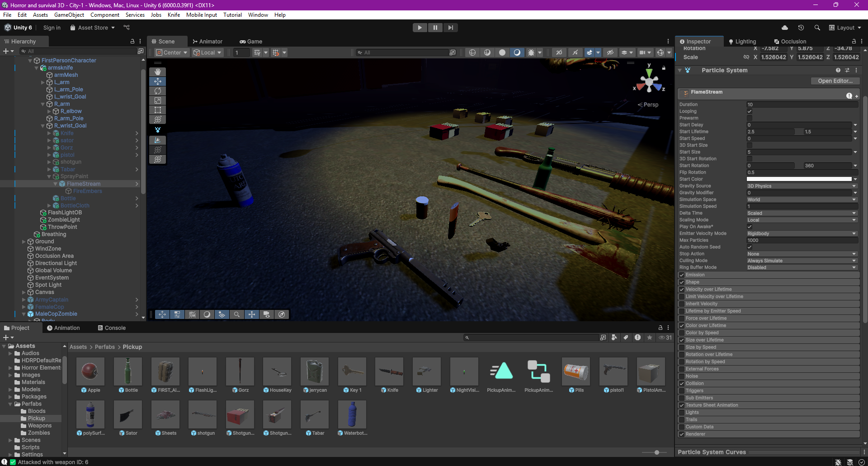Collapse the FirstPersonCharacter hierarchy item

tap(30, 61)
